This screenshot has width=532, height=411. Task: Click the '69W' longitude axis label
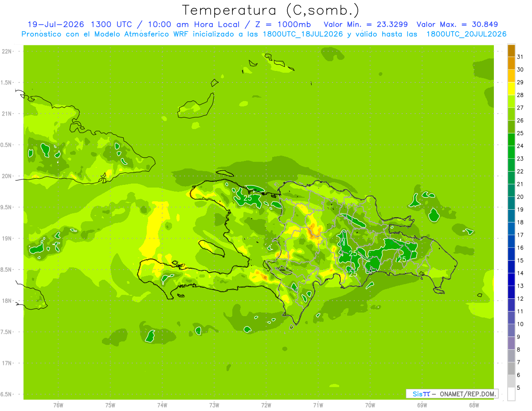[422, 405]
